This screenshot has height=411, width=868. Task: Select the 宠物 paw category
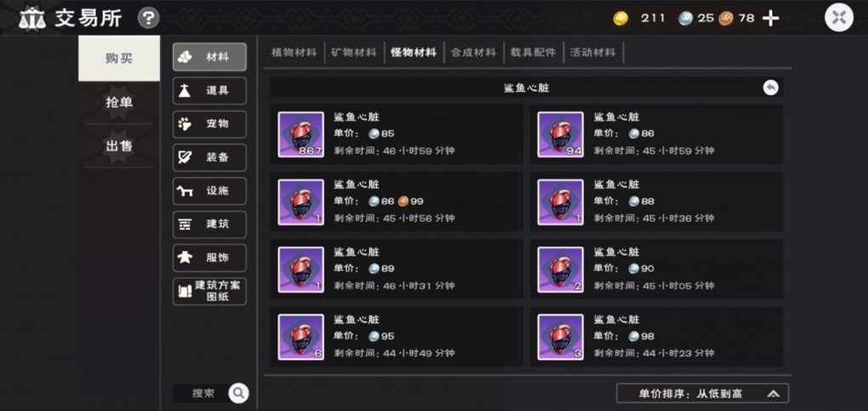coord(209,124)
